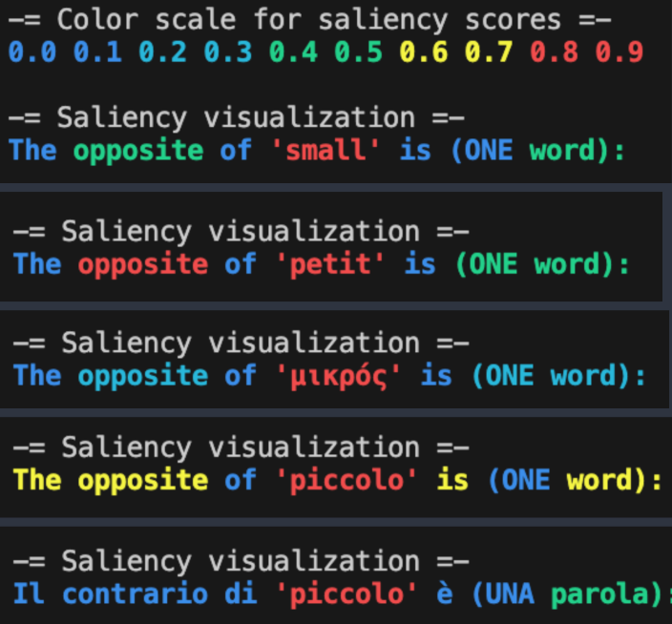Viewport: 672px width, 624px height.
Task: Click the green word 'parola'
Action: tap(600, 594)
